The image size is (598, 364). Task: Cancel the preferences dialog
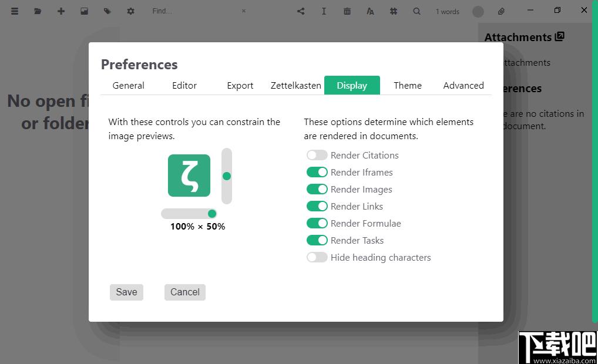point(185,292)
